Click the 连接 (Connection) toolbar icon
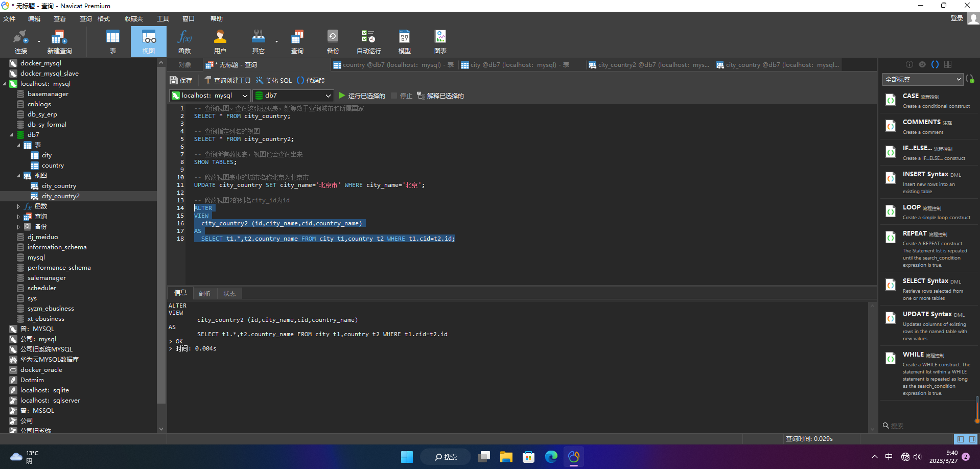The height and width of the screenshot is (469, 980). click(x=20, y=41)
